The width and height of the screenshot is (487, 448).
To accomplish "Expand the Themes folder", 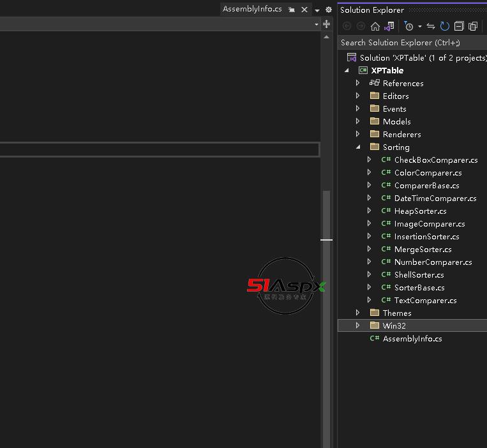I will (x=358, y=313).
